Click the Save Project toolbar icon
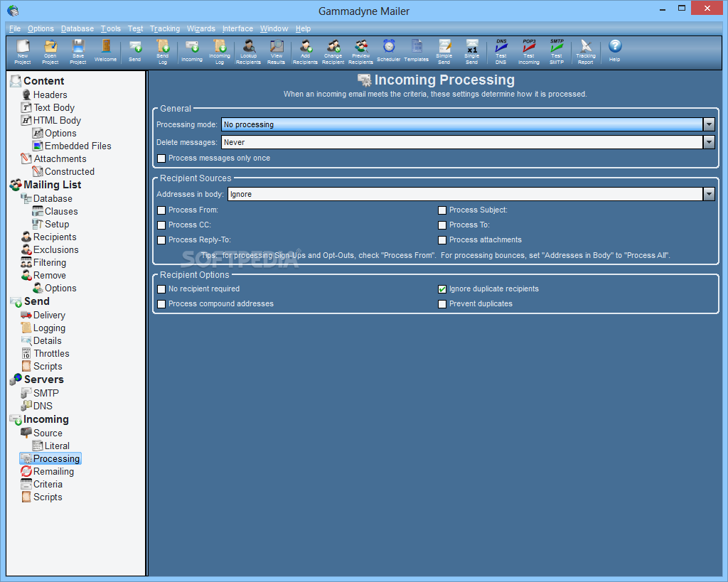 tap(78, 51)
